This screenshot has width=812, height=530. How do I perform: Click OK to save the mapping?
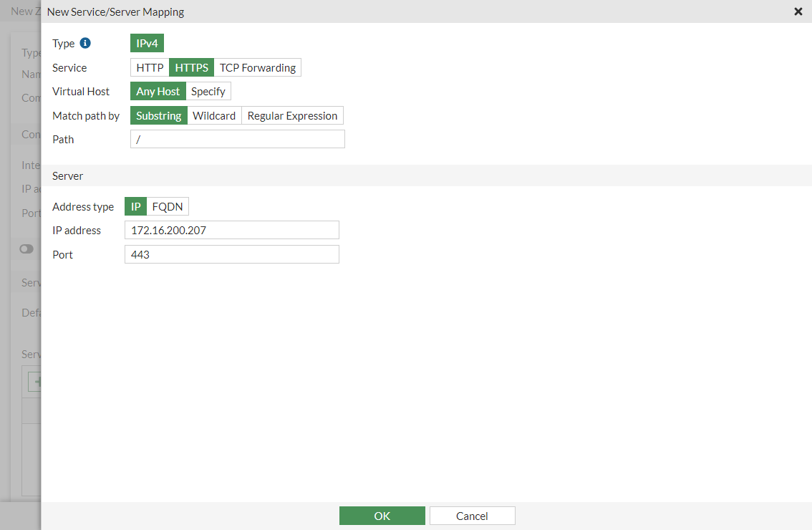coord(382,516)
